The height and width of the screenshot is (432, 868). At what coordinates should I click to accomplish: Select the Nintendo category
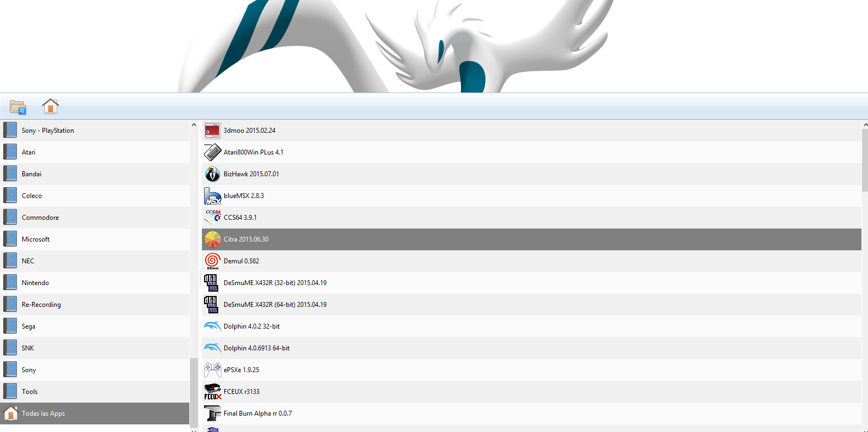coord(95,283)
